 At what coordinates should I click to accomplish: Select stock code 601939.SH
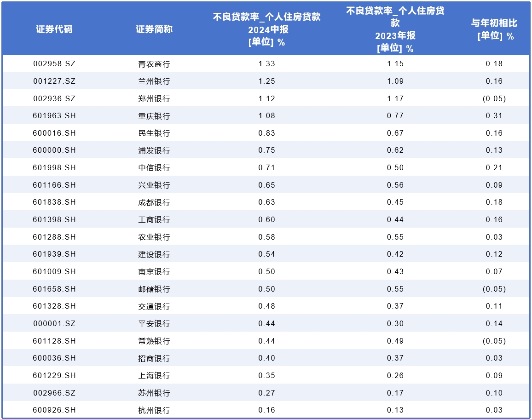pos(54,254)
